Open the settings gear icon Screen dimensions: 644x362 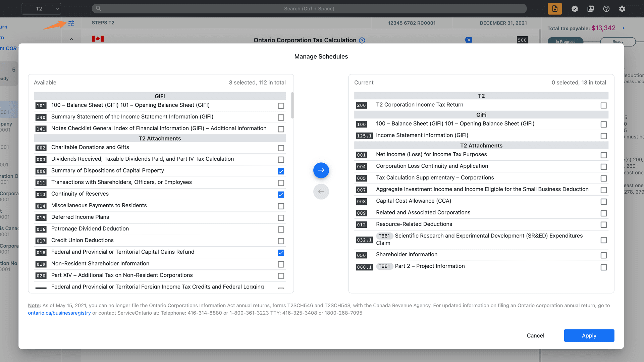pyautogui.click(x=622, y=9)
